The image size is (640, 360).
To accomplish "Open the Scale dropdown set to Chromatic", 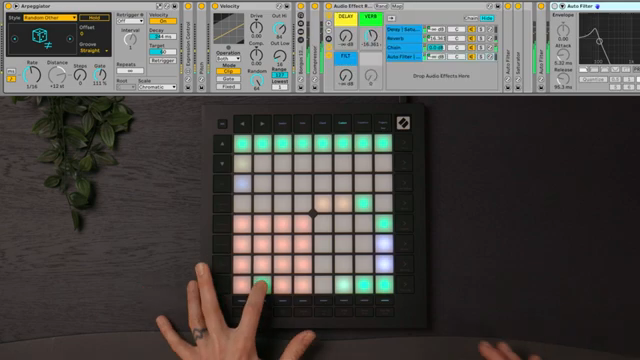I will tap(157, 87).
